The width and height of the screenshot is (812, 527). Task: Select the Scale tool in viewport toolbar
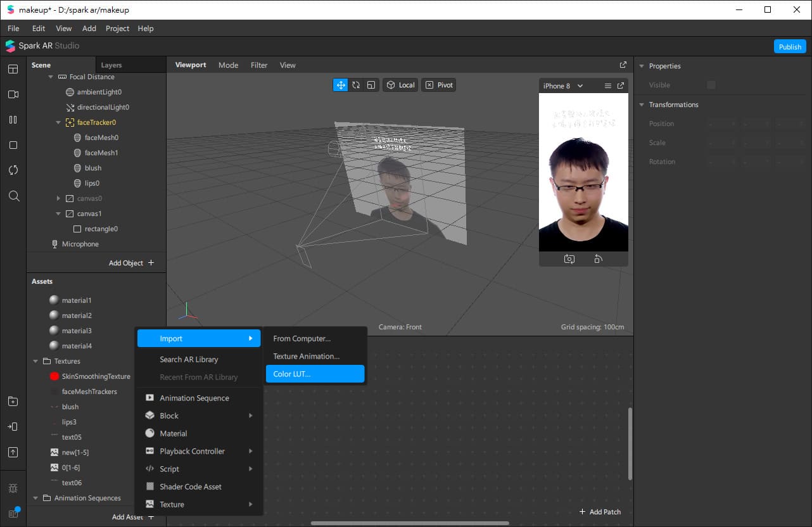[371, 85]
